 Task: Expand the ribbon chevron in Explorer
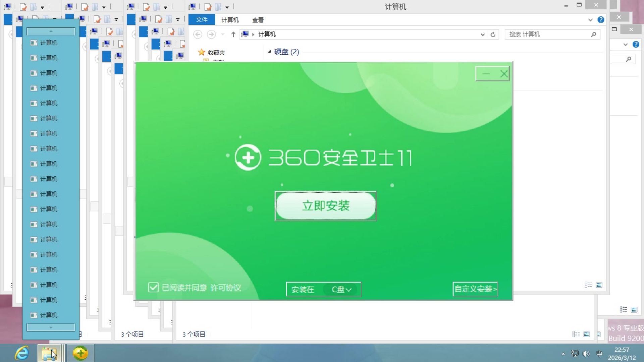pos(590,20)
